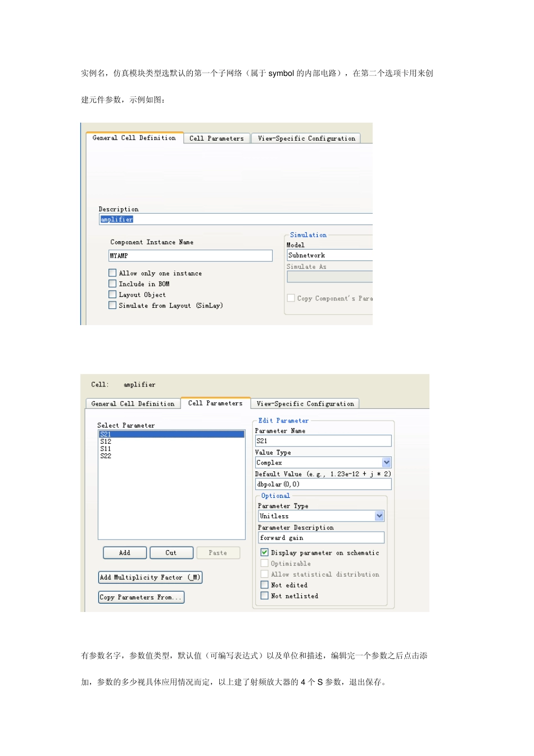Open View-Specific Configuration tab in upper dialog
This screenshot has height=756, width=534.
[306, 138]
